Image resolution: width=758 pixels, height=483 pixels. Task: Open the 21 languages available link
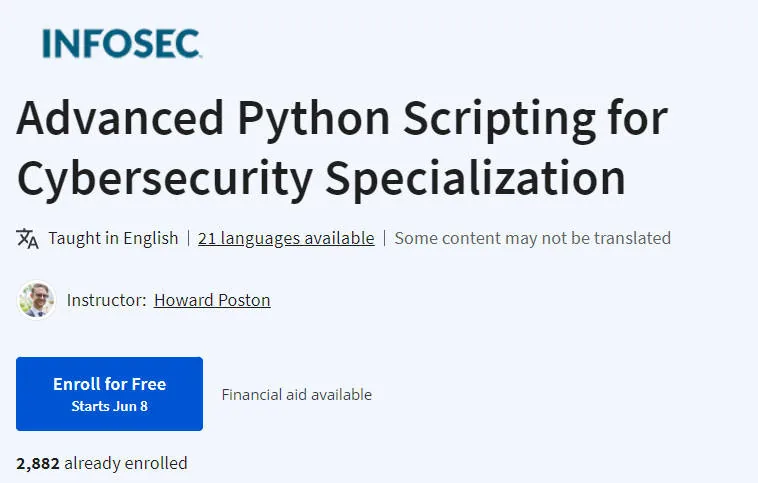(286, 238)
